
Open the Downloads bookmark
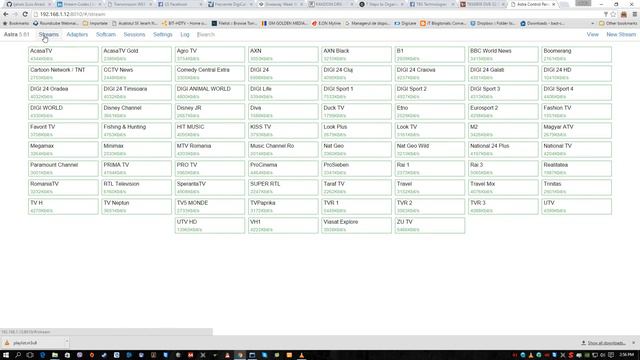[542, 24]
